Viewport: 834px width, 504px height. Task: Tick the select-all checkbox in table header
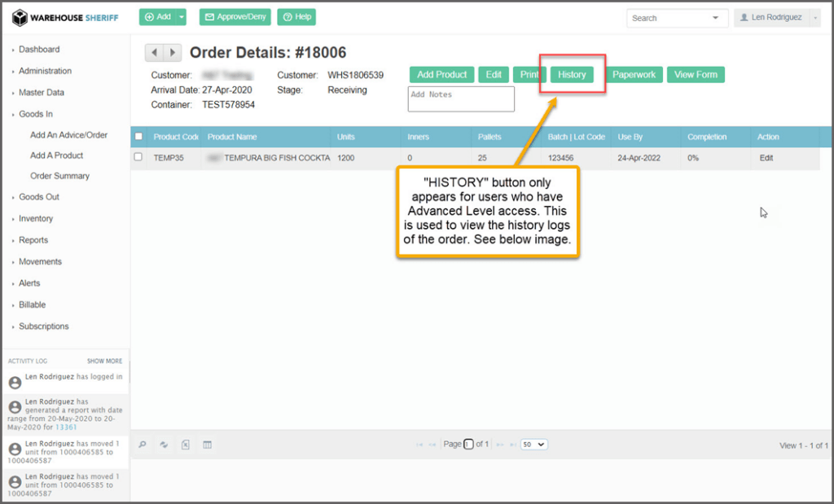pyautogui.click(x=138, y=137)
